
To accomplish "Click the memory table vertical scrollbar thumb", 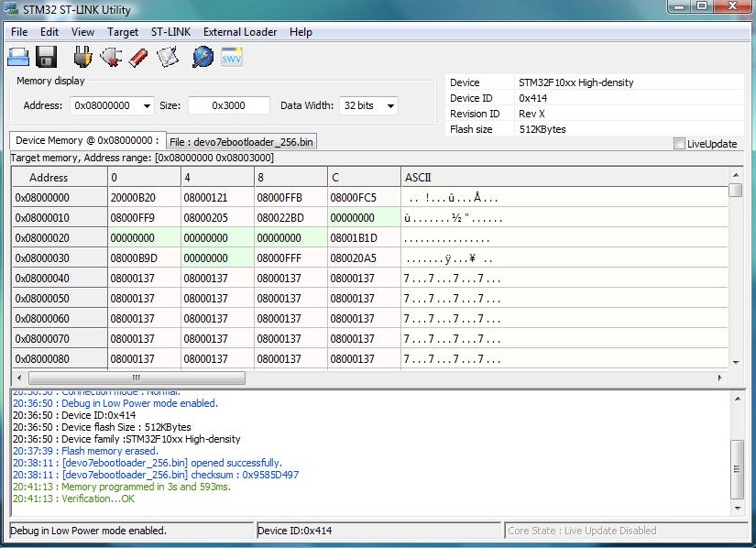I will point(735,190).
